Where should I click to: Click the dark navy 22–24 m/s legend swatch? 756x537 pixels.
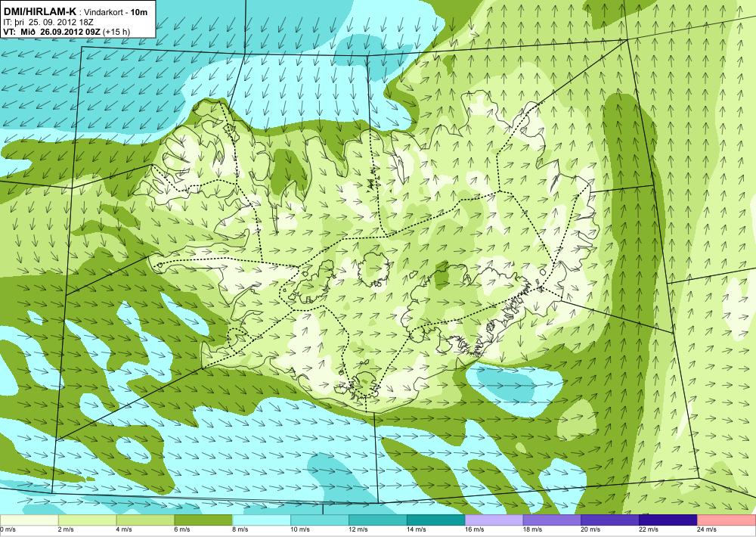(668, 520)
